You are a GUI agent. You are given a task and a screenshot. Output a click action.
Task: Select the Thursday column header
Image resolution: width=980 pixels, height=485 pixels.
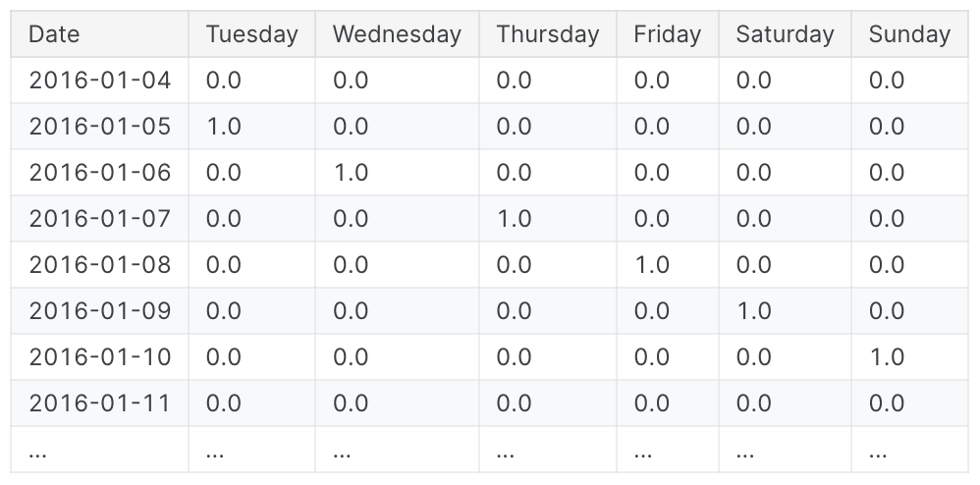(548, 33)
